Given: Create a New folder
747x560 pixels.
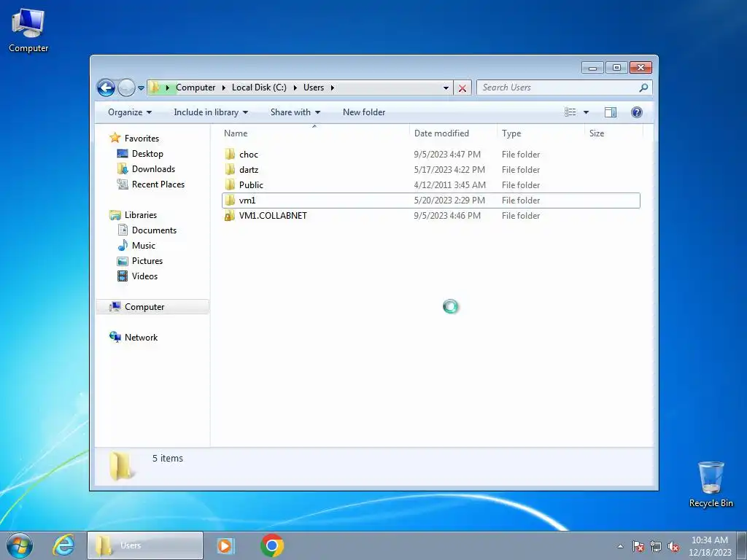Looking at the screenshot, I should [x=364, y=112].
